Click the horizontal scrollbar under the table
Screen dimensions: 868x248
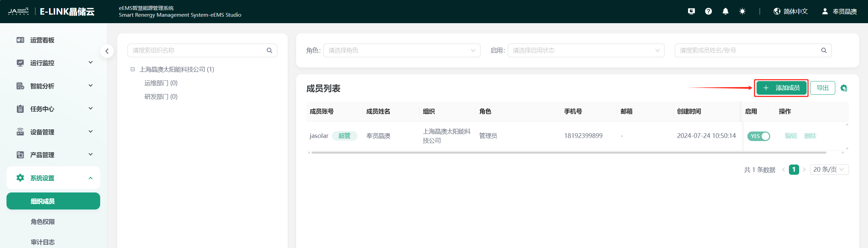coord(568,153)
